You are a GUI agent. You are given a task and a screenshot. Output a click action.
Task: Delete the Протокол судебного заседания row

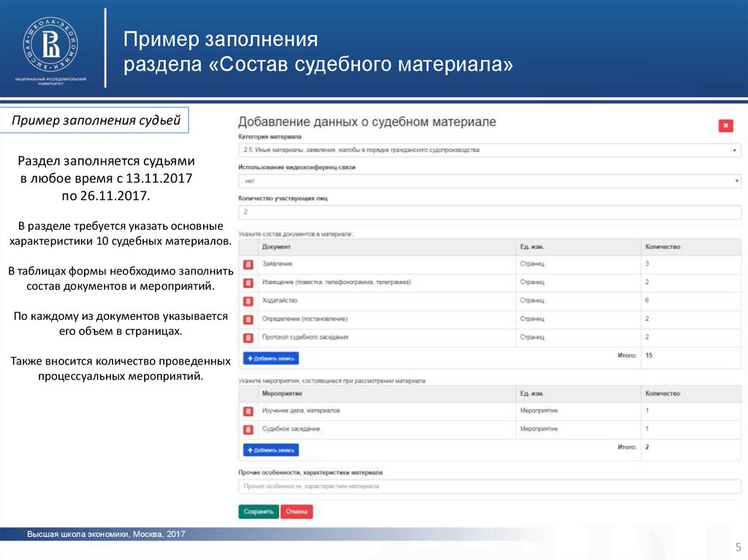[x=248, y=337]
